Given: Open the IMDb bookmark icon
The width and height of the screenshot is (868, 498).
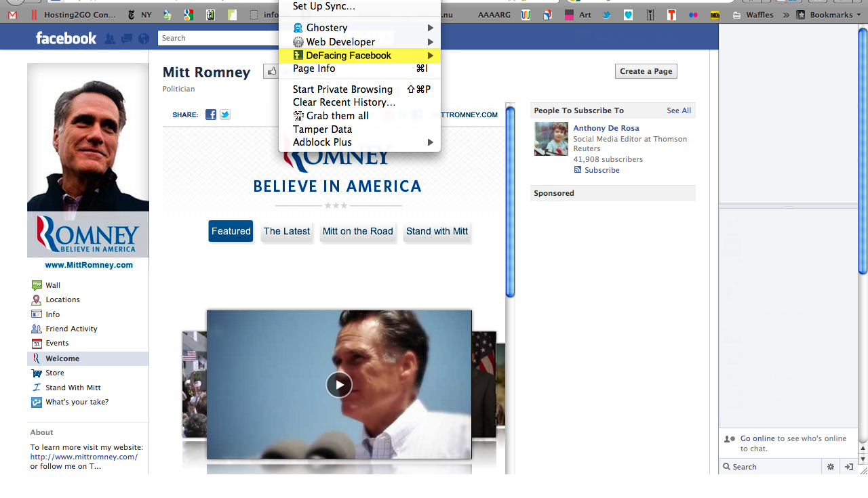Looking at the screenshot, I should 715,15.
